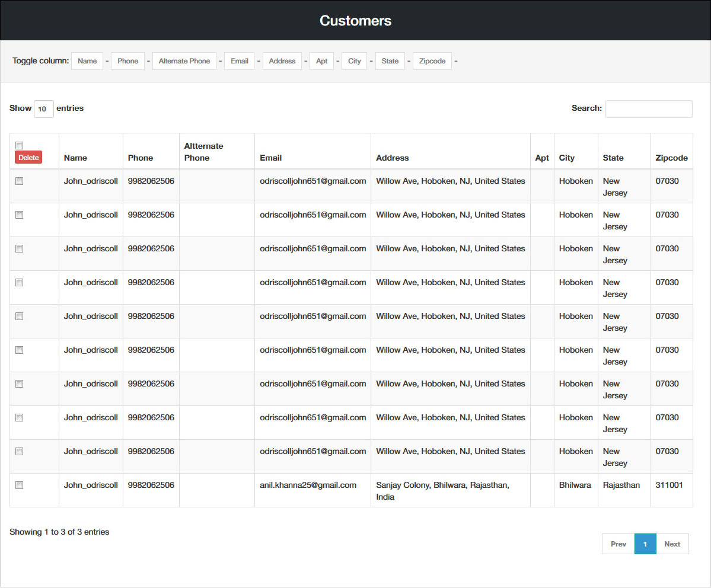711x588 pixels.
Task: Sort the table by Email column header
Action: tap(270, 158)
